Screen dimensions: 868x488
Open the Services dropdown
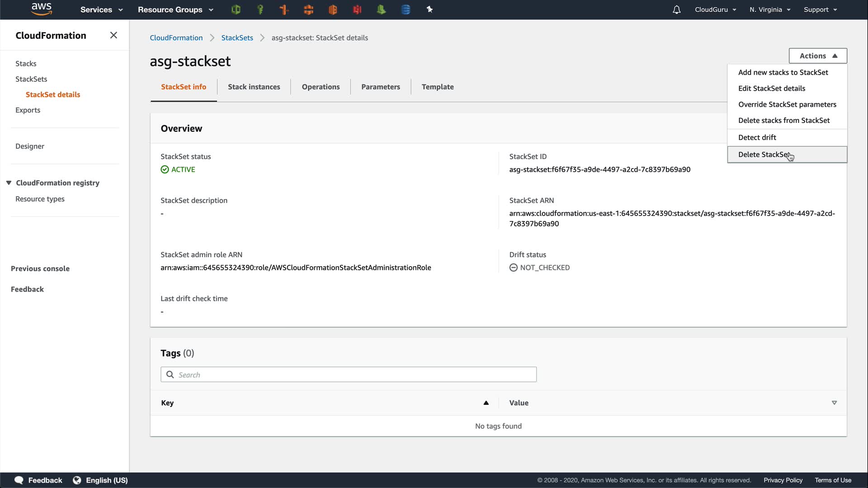[x=101, y=9]
